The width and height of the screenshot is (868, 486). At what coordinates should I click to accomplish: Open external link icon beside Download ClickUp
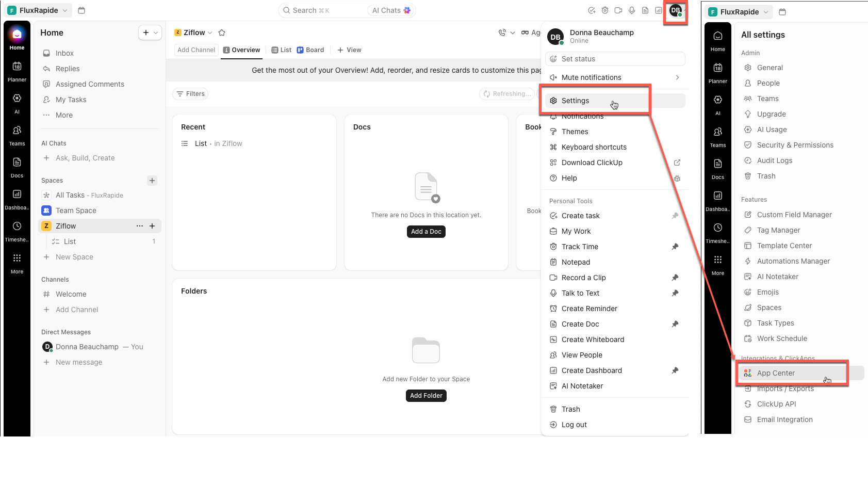click(677, 163)
